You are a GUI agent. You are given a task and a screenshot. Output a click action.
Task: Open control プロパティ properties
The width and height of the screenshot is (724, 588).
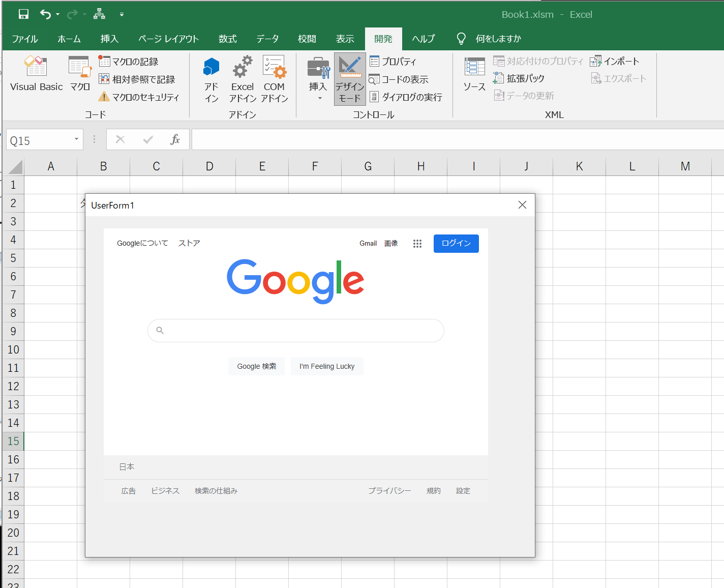tap(393, 62)
